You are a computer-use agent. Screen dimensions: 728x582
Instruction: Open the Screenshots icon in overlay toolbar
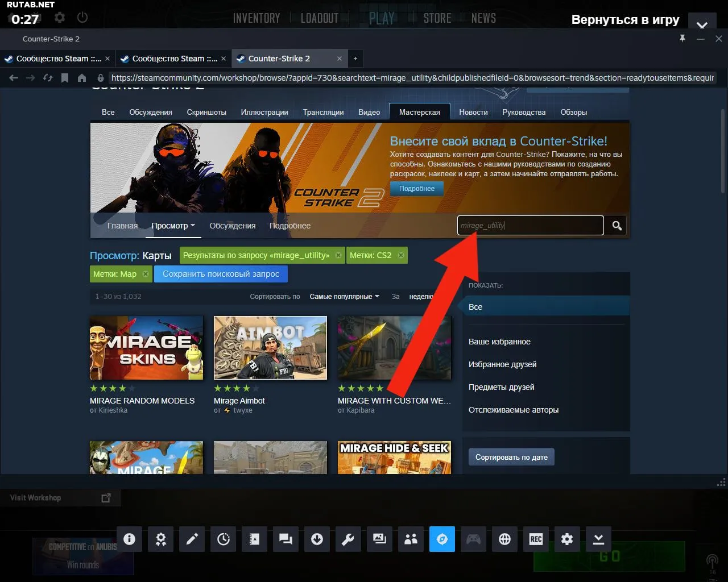point(379,539)
